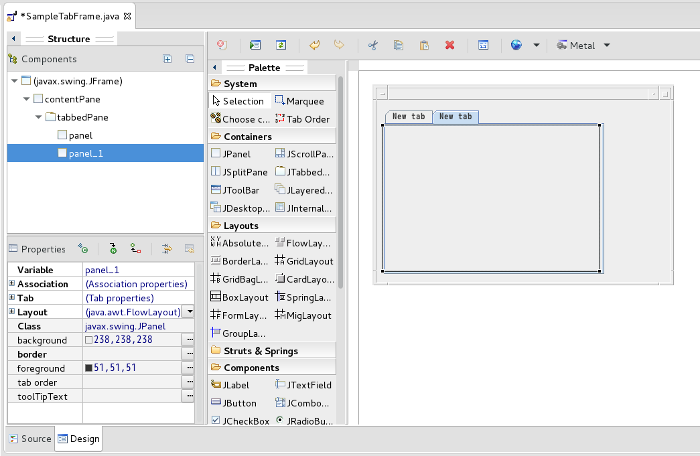Click the goto definition icon in Properties header
This screenshot has height=456, width=700.
[113, 248]
